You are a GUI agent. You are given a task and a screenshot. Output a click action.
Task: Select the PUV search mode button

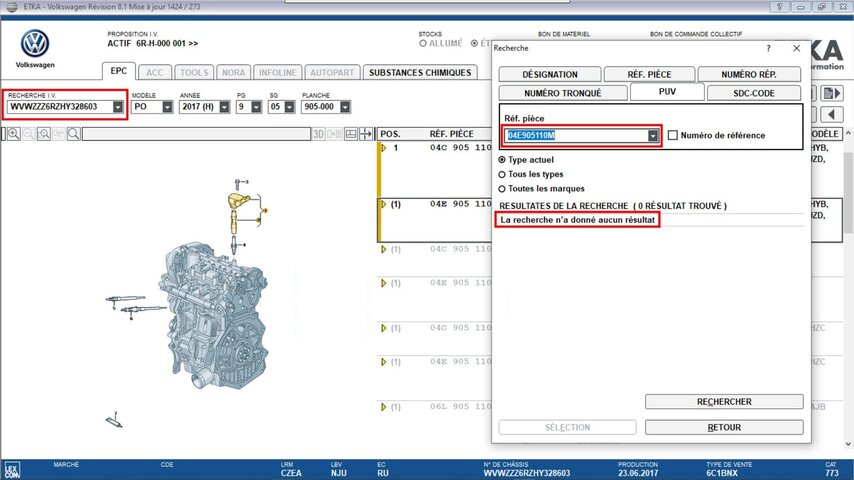tap(667, 92)
